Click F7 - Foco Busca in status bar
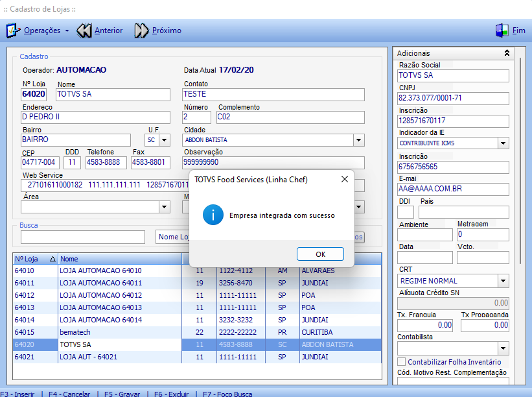Screen dimensions: 532x397 (x=227, y=394)
